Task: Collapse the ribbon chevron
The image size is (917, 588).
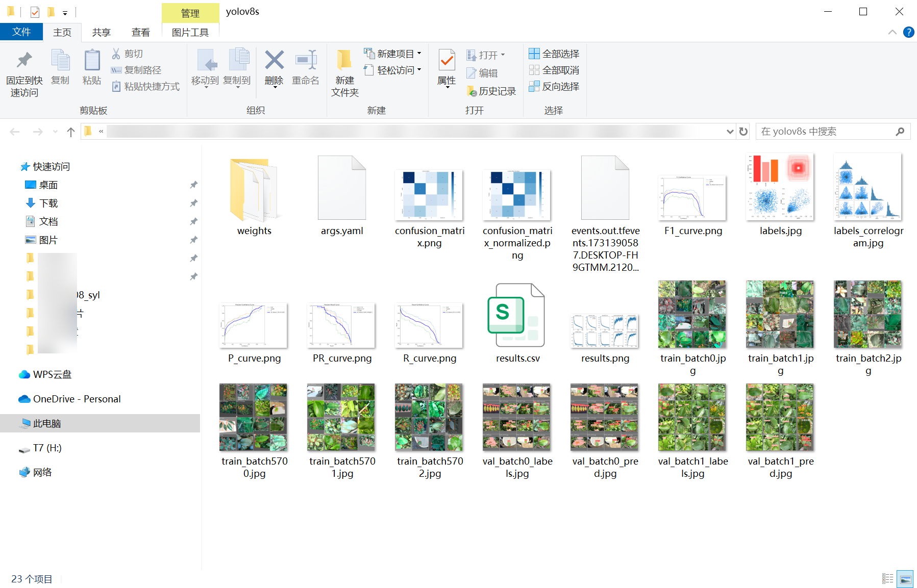Action: click(892, 32)
